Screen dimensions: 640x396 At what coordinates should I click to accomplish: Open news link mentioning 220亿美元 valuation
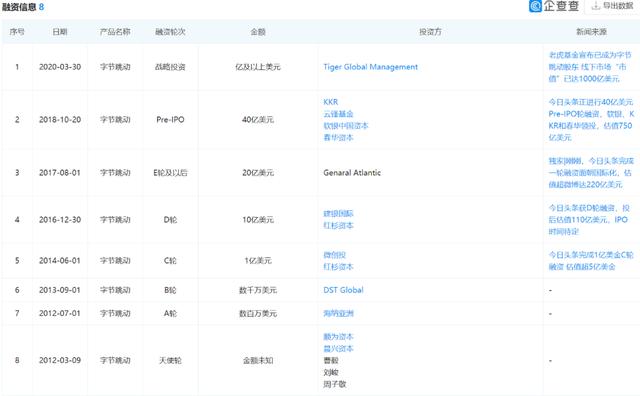(x=591, y=173)
